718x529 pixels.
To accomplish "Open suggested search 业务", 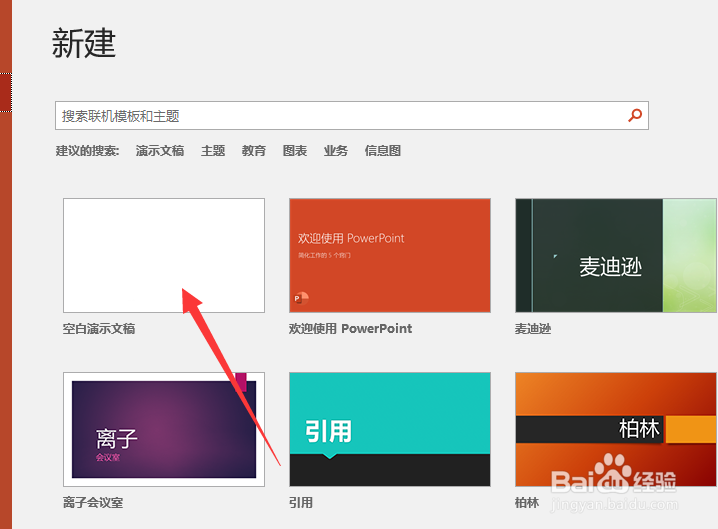I will click(336, 151).
